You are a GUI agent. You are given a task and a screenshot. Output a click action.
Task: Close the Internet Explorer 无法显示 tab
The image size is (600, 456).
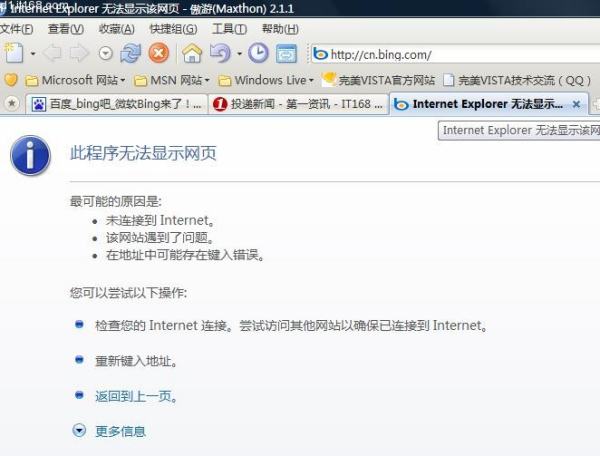577,104
